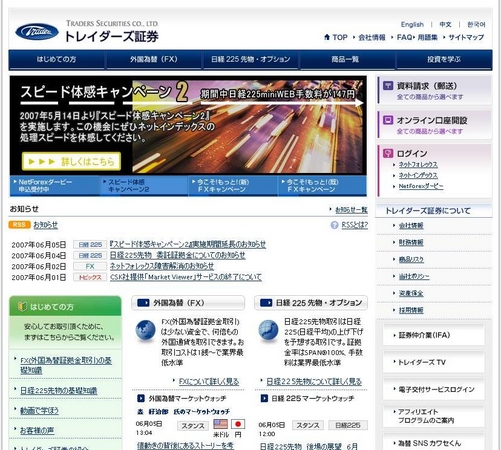Click the orange RSS badge
The image size is (501, 450).
19,225
